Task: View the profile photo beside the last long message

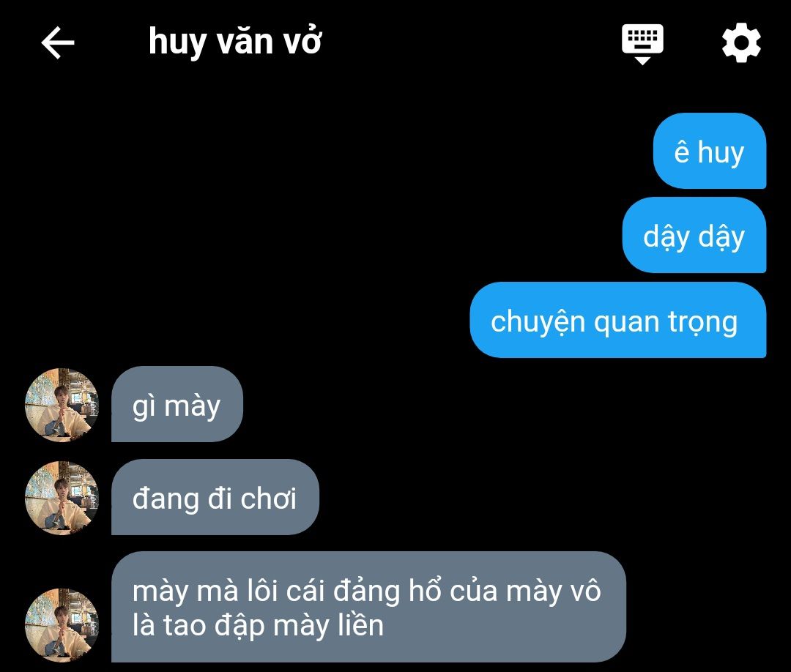Action: coord(62,625)
